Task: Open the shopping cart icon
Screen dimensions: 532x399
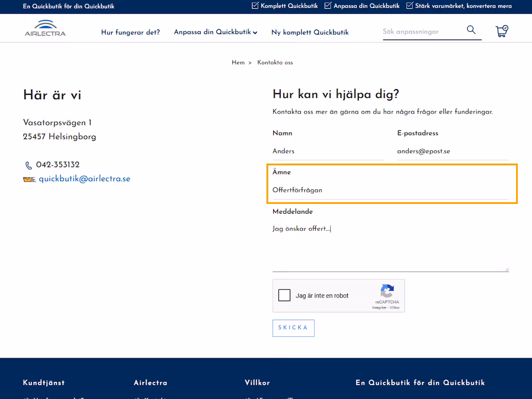Action: 501,31
